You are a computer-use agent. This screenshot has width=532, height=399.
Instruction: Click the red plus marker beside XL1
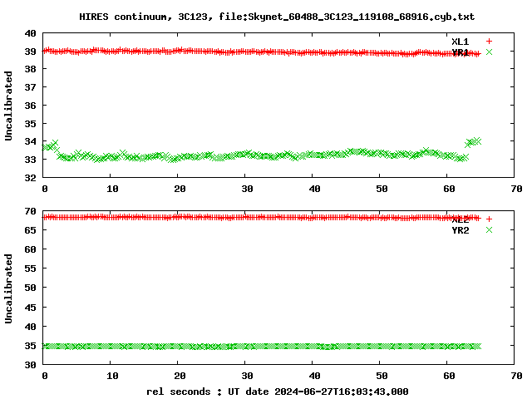[x=489, y=41]
